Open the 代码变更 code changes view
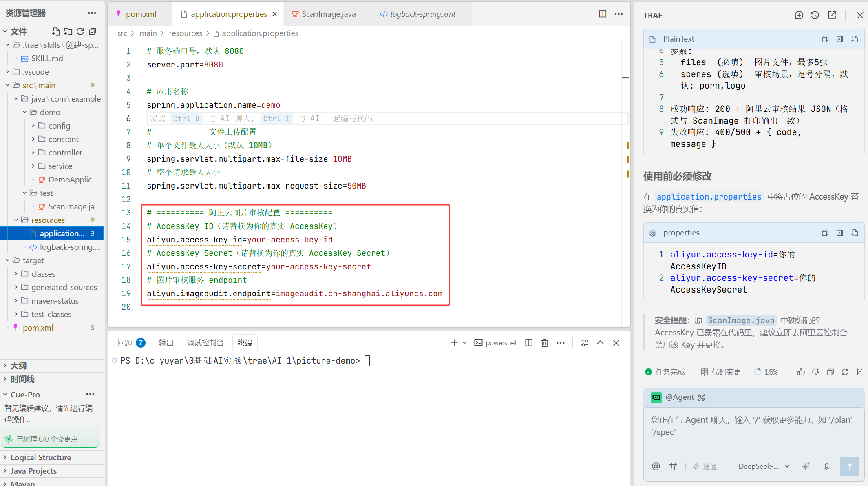The width and height of the screenshot is (868, 486). tap(721, 372)
